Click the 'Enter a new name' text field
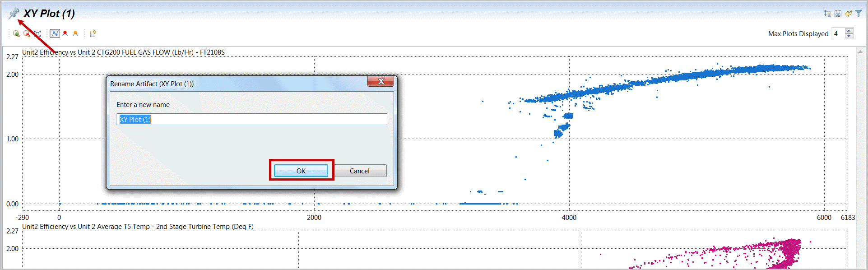This screenshot has width=868, height=270. (251, 119)
